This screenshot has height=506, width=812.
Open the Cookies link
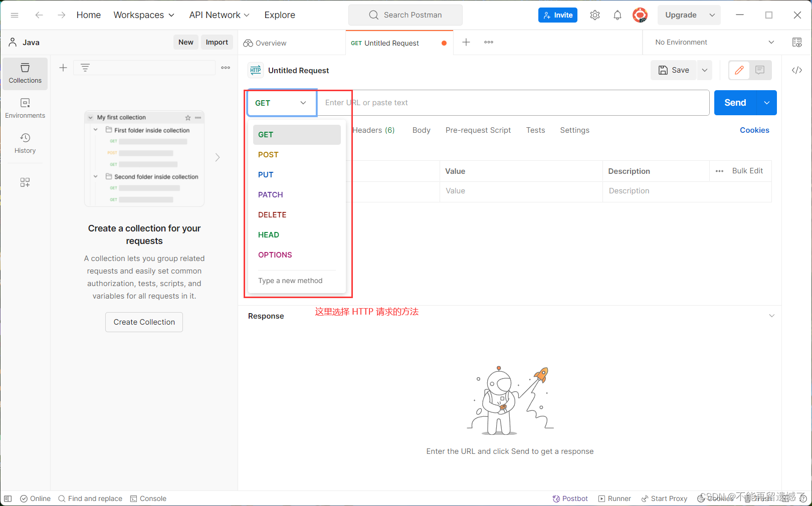754,130
